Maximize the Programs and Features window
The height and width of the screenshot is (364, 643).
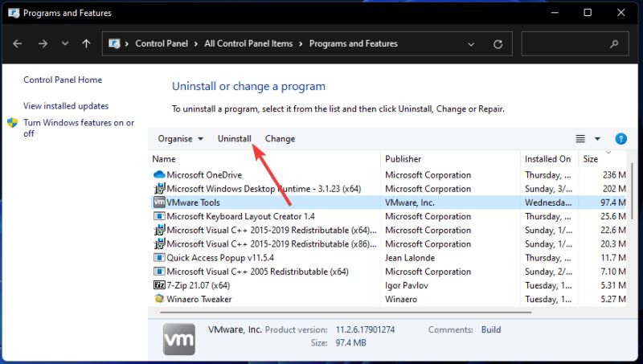click(588, 13)
